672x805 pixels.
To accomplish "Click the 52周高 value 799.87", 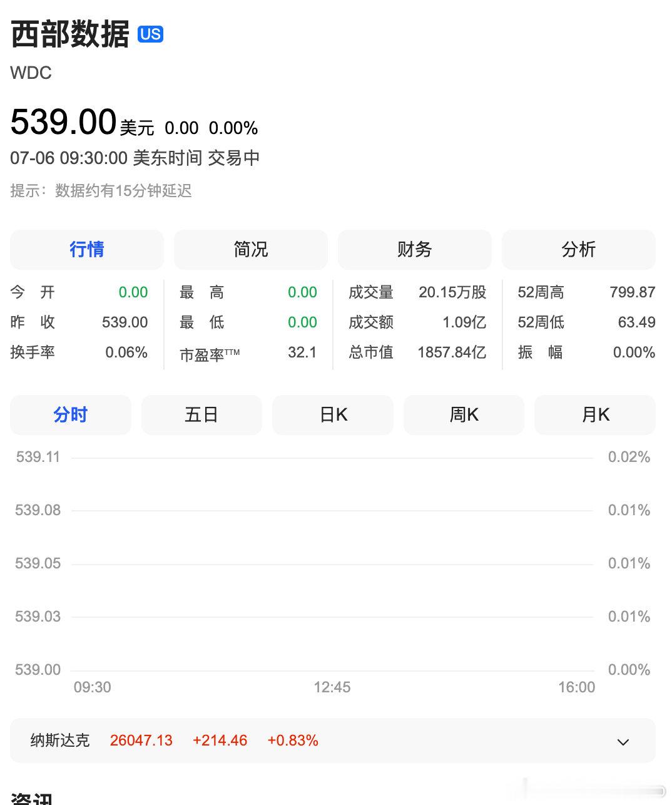I will (x=633, y=292).
